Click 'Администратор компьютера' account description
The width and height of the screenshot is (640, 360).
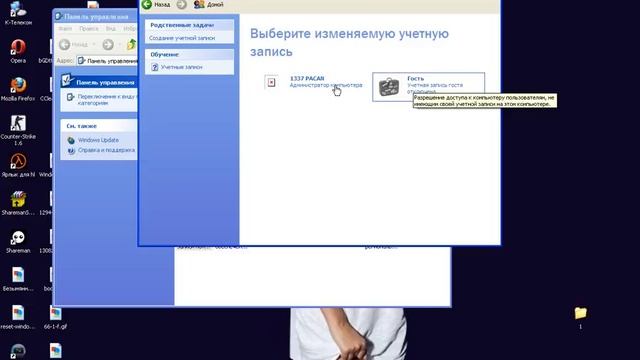click(326, 85)
